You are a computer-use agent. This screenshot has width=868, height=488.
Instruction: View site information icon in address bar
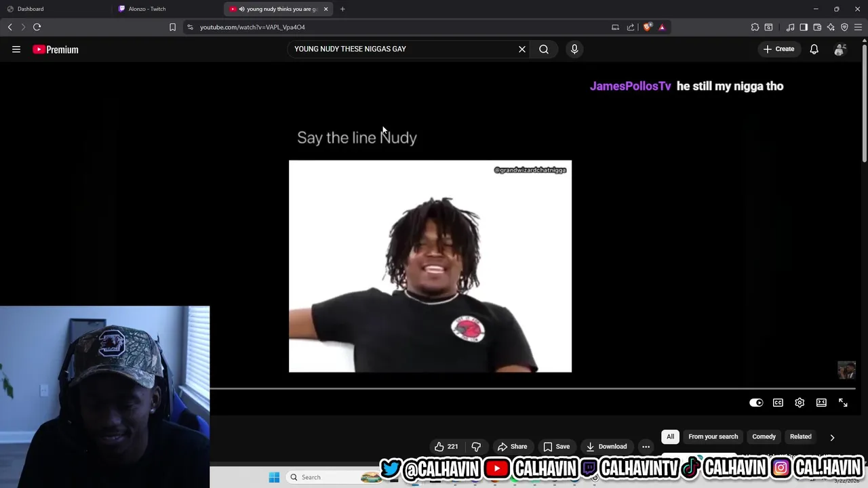[190, 27]
